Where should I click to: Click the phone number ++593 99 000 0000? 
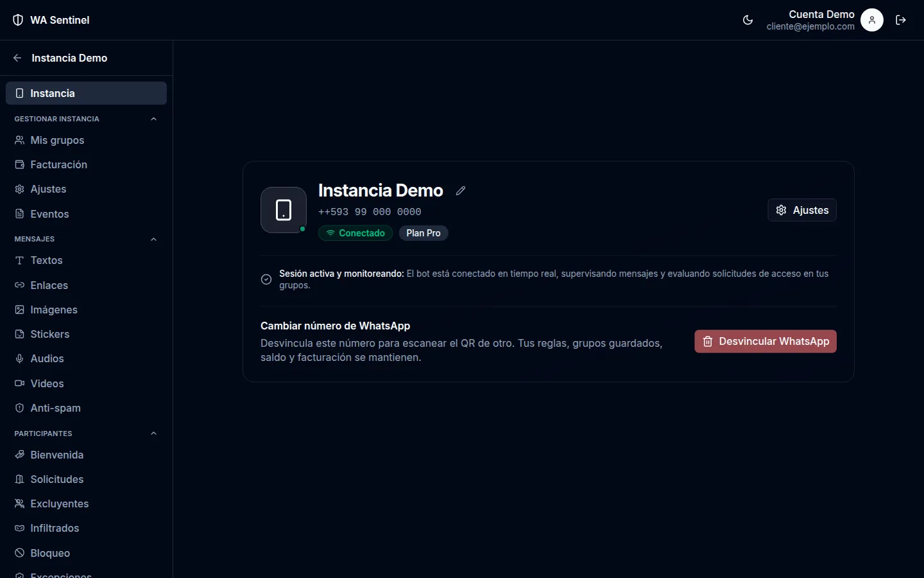click(370, 212)
